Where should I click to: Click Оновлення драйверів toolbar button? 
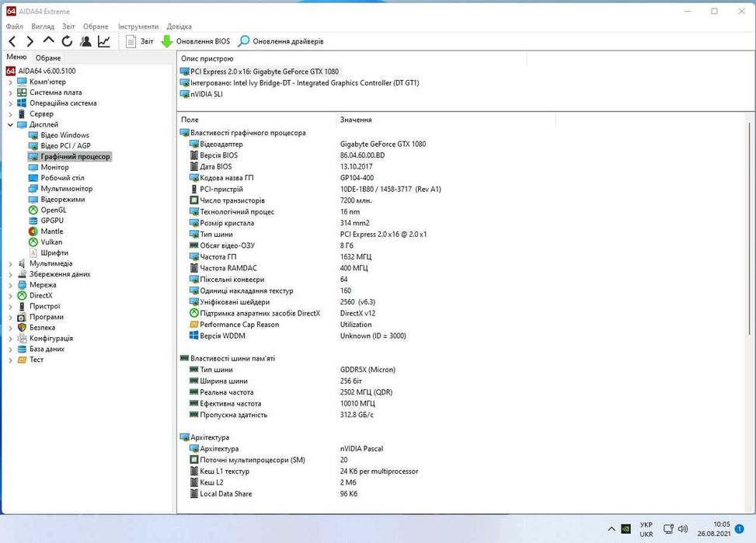click(x=281, y=41)
